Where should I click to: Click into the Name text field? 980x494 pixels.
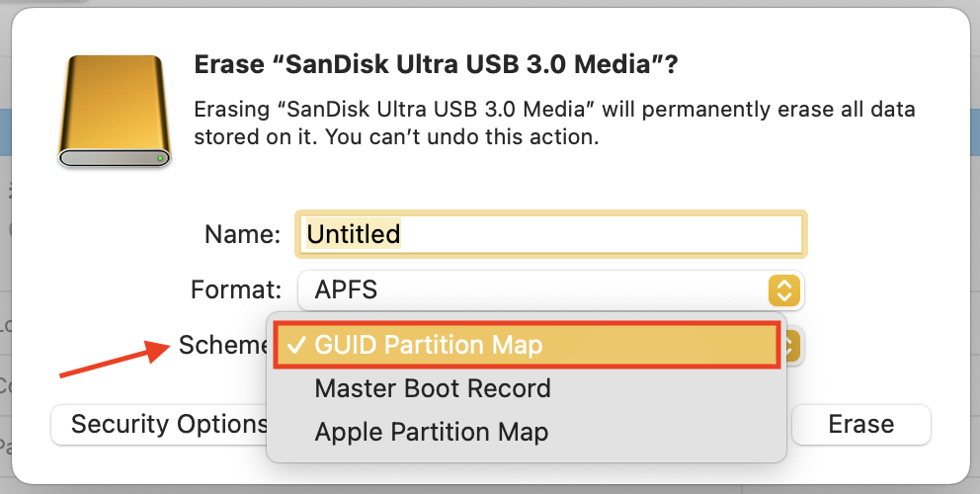tap(593, 234)
